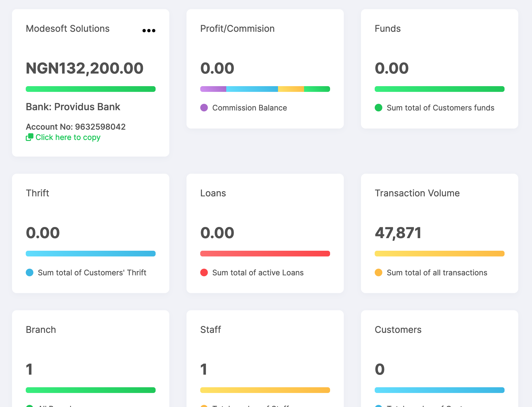Click 'Sum total of Customers funds' label

[x=440, y=108]
